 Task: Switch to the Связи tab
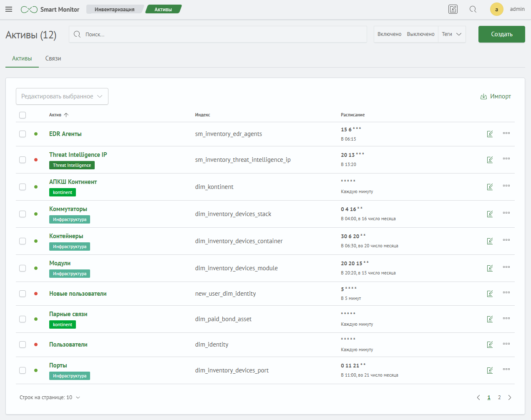[x=53, y=58]
